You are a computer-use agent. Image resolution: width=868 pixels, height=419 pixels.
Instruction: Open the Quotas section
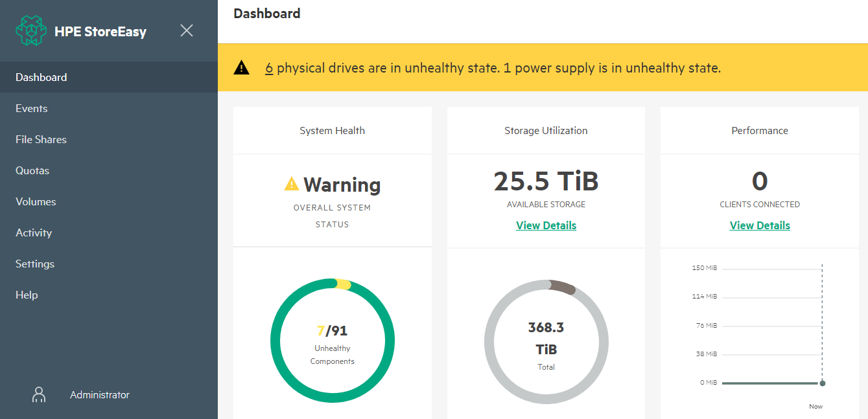(32, 170)
